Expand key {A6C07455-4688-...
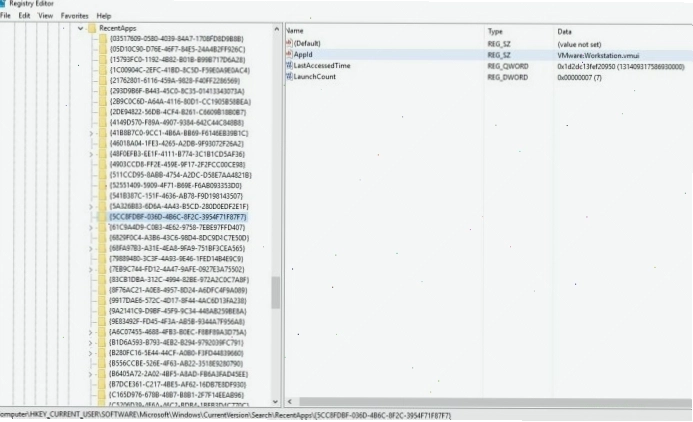Image resolution: width=693 pixels, height=422 pixels. (91, 332)
